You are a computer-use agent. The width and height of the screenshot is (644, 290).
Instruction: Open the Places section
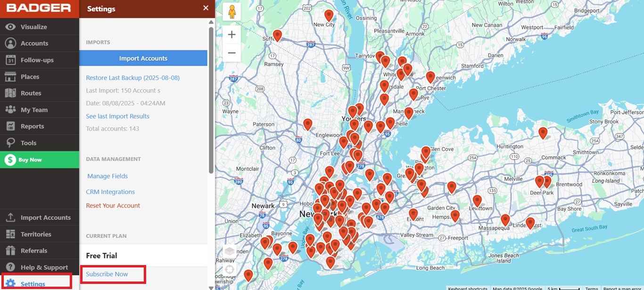point(40,76)
